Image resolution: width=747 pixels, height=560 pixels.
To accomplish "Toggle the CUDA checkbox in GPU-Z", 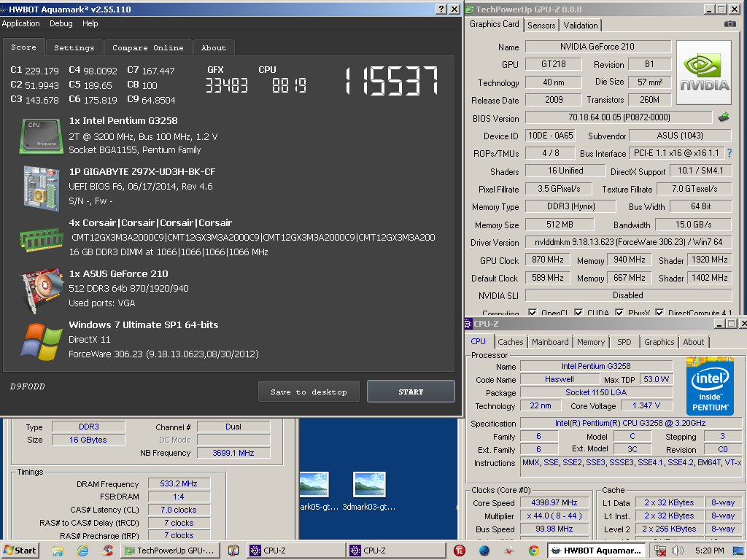I will click(578, 312).
